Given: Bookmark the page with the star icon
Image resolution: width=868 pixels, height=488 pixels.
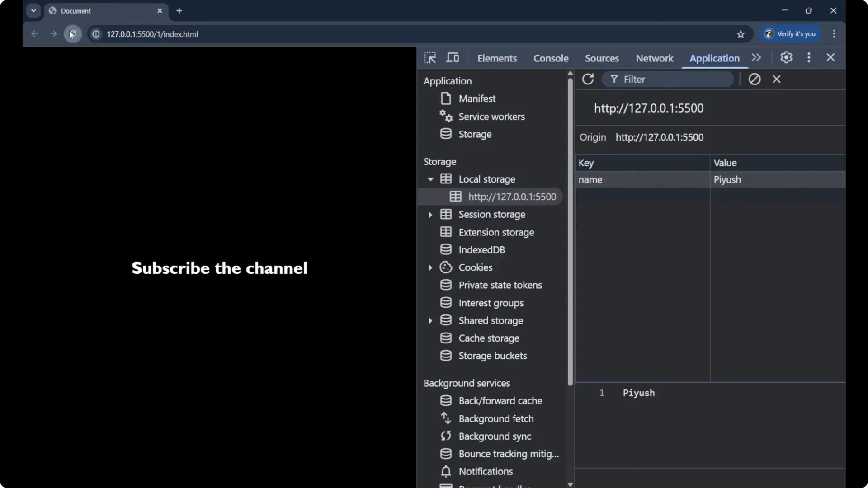Looking at the screenshot, I should [x=741, y=34].
